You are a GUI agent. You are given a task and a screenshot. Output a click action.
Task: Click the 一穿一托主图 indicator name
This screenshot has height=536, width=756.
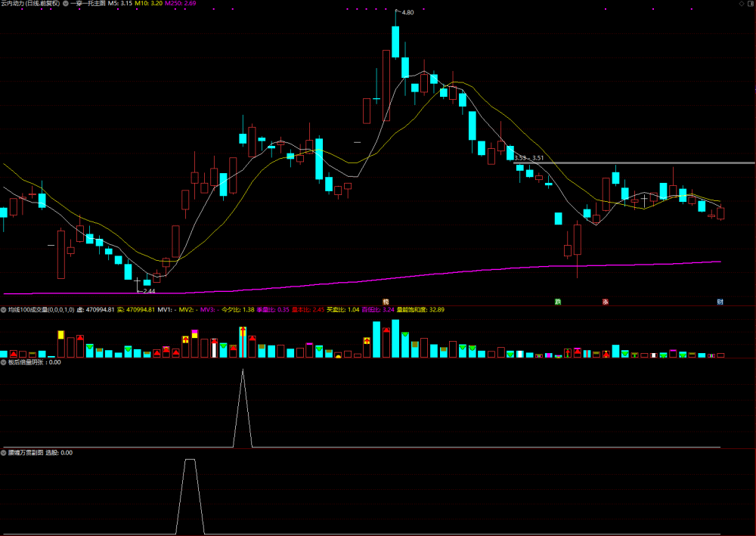tap(88, 3)
